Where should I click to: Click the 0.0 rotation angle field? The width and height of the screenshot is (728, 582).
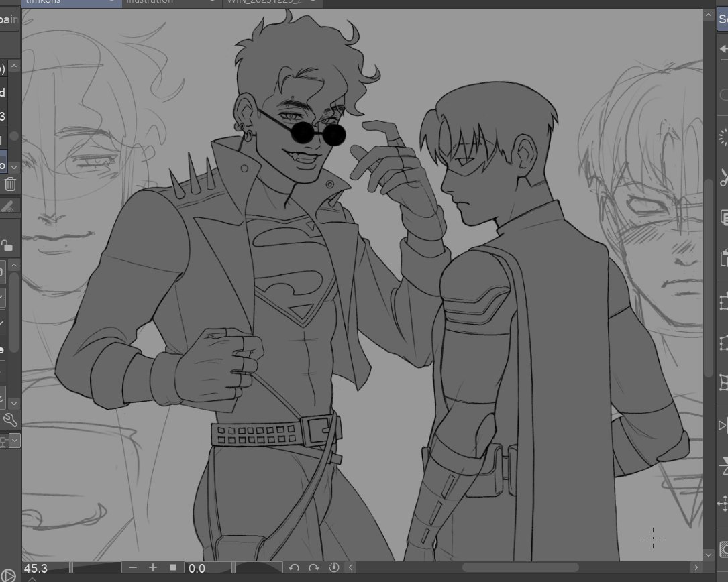(207, 568)
